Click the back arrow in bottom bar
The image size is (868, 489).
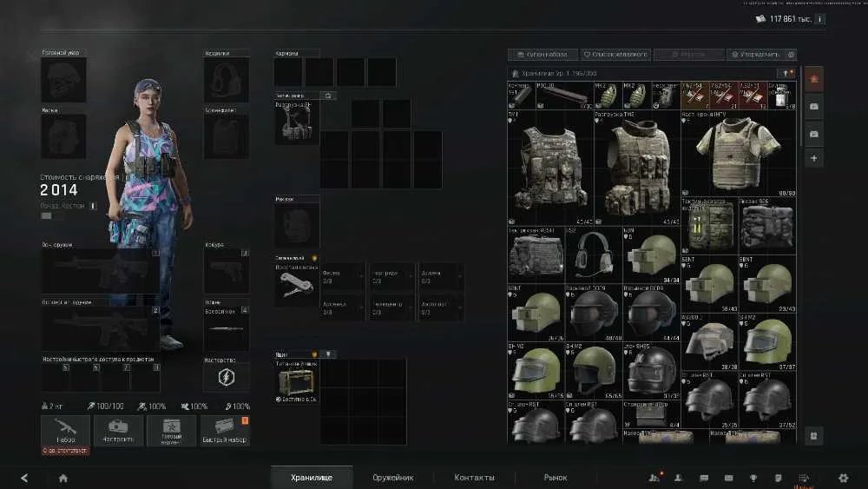click(x=24, y=478)
